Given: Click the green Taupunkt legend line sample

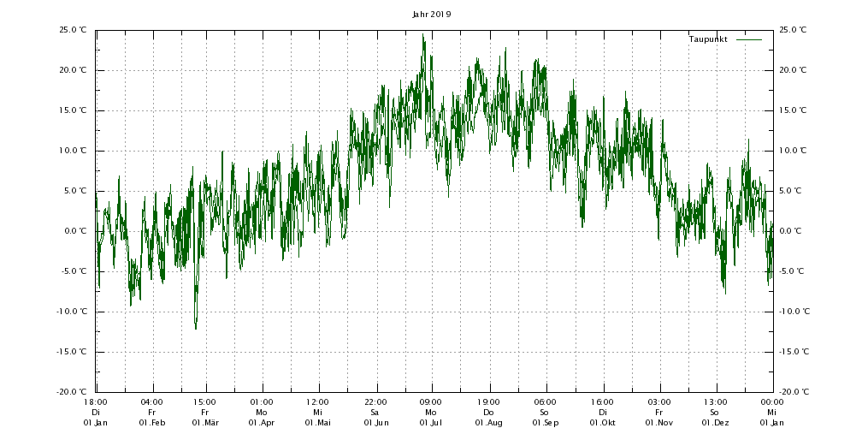Looking at the screenshot, I should tap(749, 39).
